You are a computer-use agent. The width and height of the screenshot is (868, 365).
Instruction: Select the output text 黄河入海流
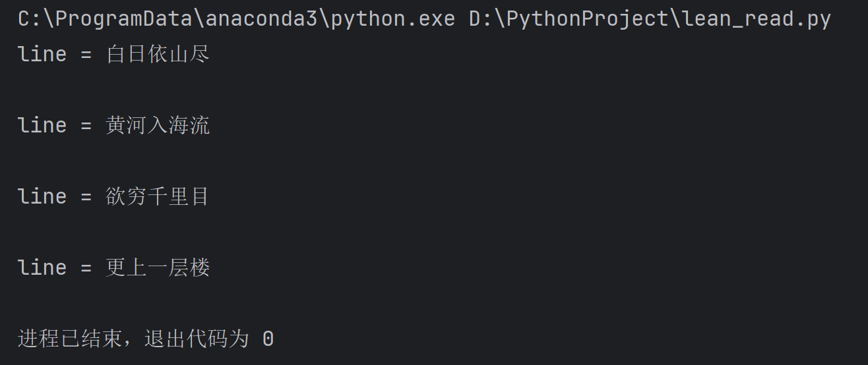158,125
